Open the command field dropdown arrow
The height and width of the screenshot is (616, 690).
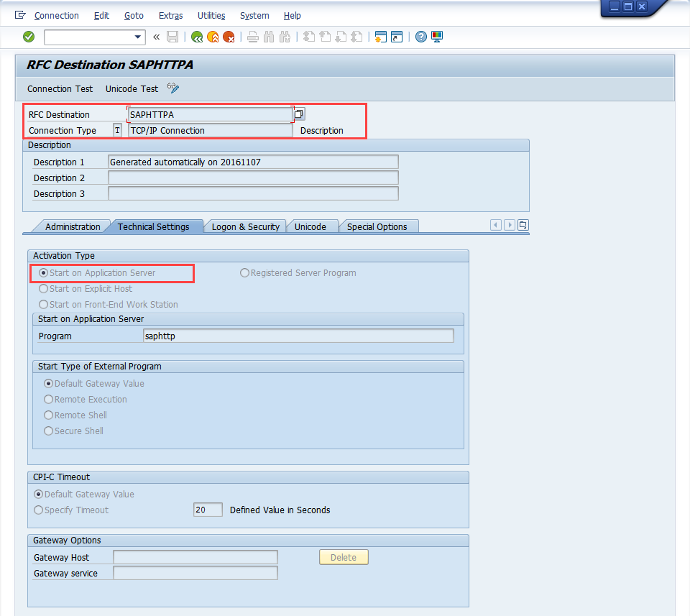(x=138, y=37)
